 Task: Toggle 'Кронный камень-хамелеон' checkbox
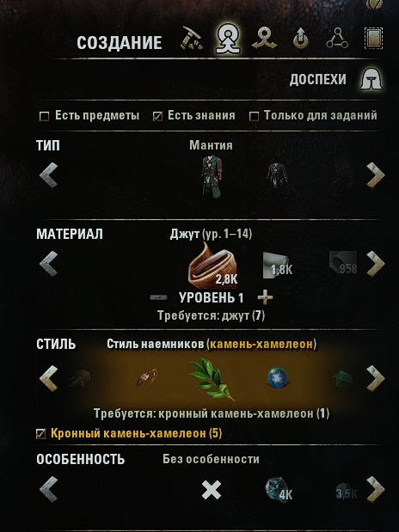point(40,434)
